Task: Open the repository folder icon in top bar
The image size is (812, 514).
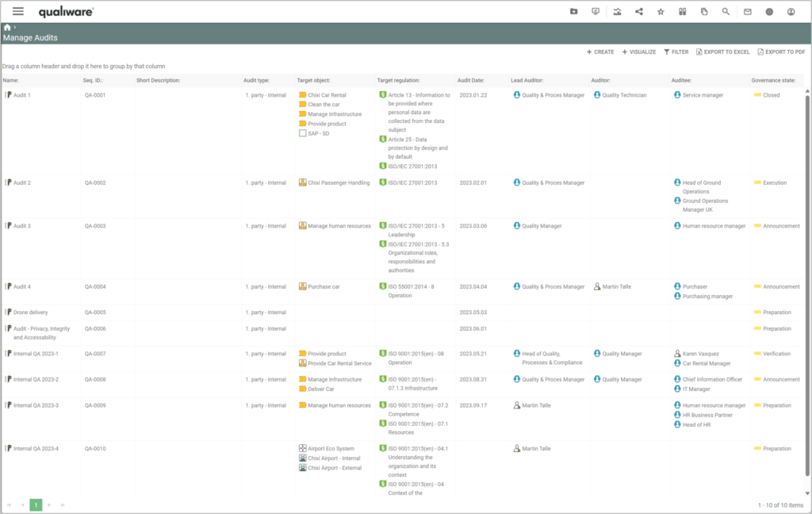Action: tap(574, 11)
